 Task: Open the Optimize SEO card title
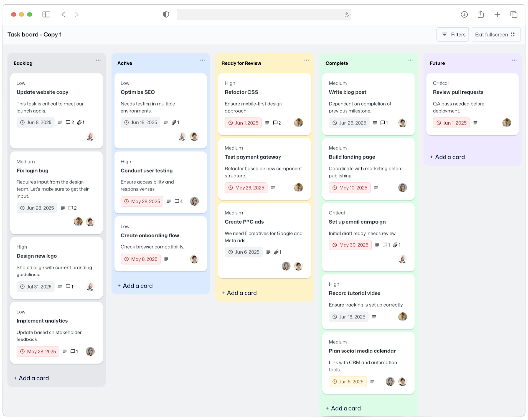tap(138, 92)
